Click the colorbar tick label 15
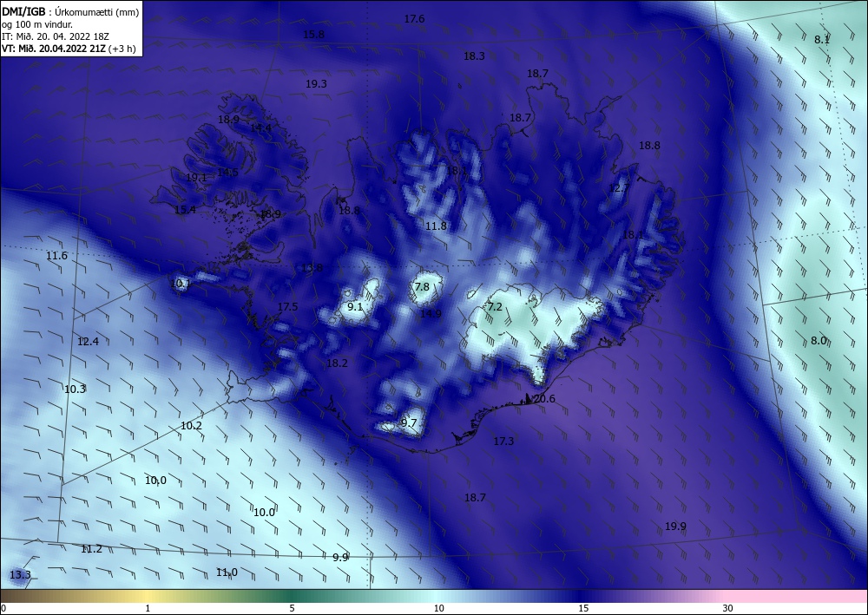Screen dimensions: 868x615 tap(583, 609)
